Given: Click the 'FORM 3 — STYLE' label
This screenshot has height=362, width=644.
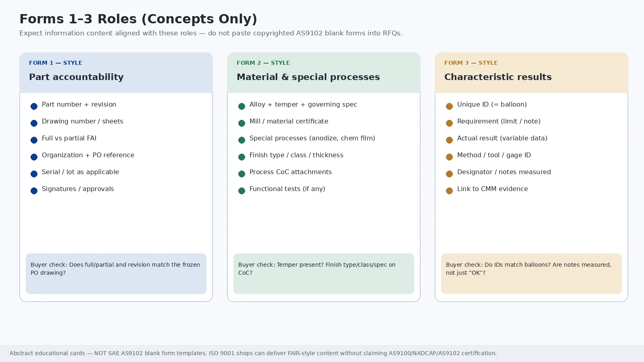Looking at the screenshot, I should coord(471,63).
